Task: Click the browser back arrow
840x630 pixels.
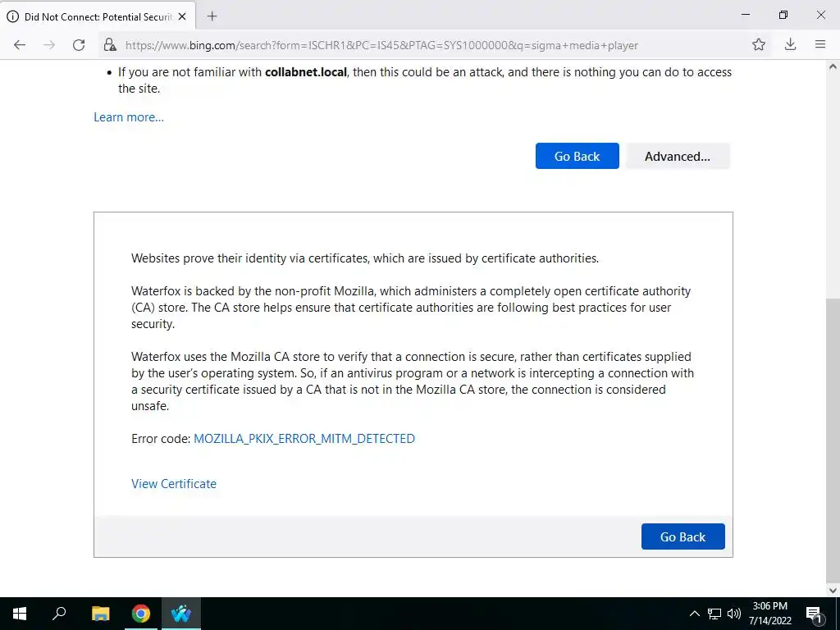Action: click(x=20, y=45)
